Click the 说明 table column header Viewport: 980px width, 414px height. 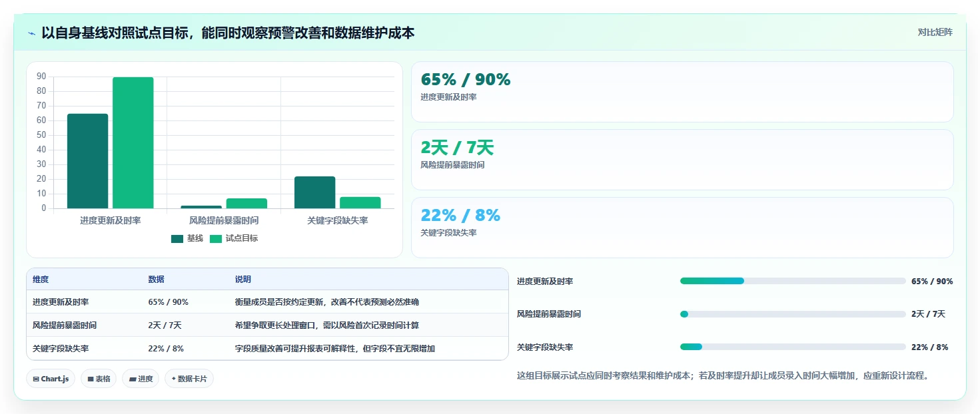(243, 280)
